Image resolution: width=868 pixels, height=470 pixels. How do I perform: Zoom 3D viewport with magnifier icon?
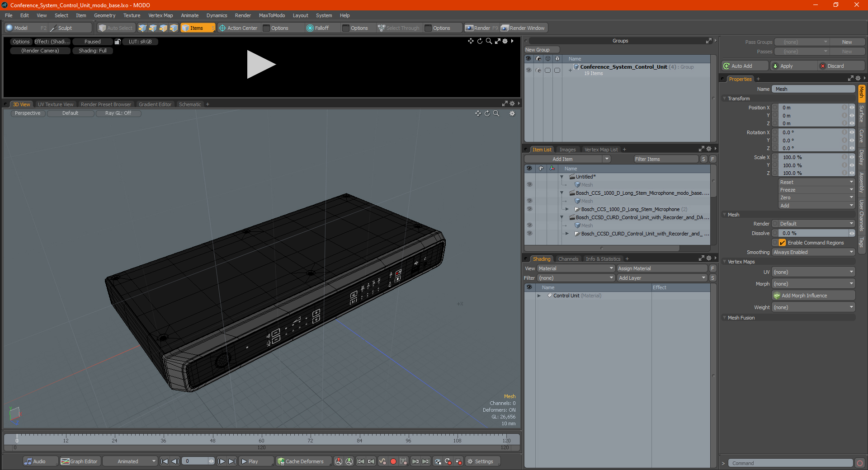click(x=496, y=113)
